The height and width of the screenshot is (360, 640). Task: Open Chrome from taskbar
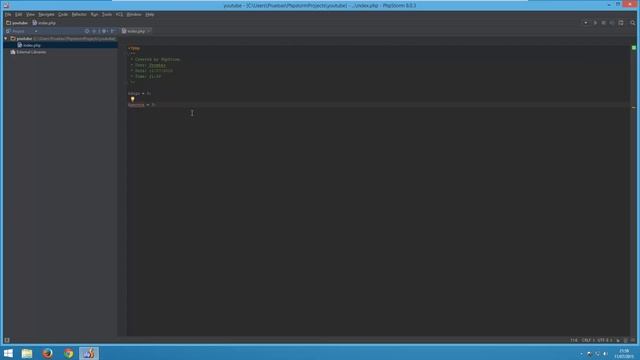pyautogui.click(x=69, y=353)
